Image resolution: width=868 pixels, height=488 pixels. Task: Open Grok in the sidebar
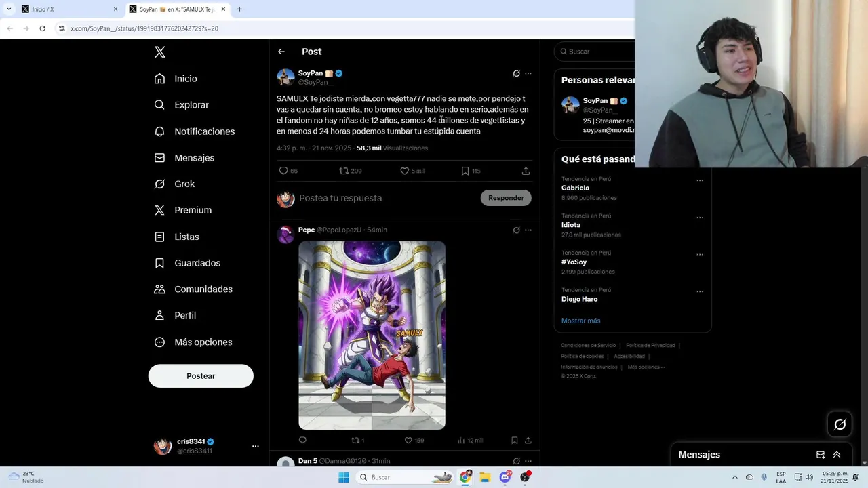(174, 184)
